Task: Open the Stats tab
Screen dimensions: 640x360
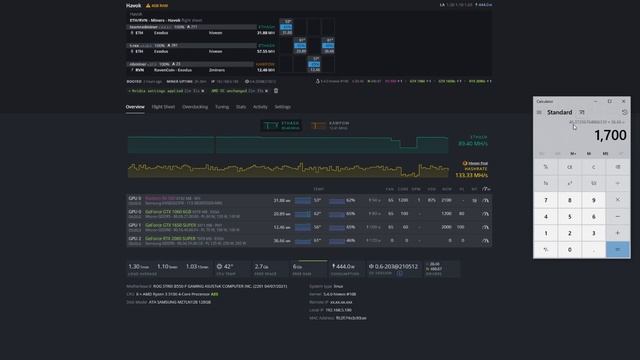Action: [x=241, y=107]
